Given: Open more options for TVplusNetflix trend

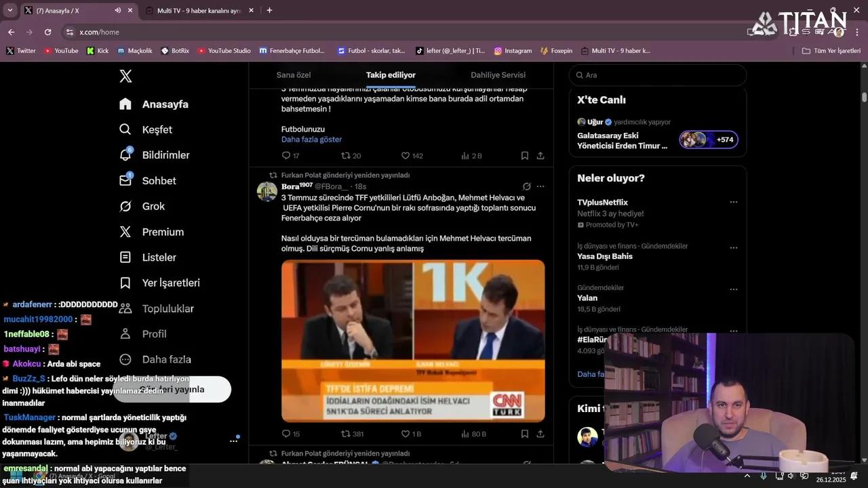Looking at the screenshot, I should pos(733,203).
